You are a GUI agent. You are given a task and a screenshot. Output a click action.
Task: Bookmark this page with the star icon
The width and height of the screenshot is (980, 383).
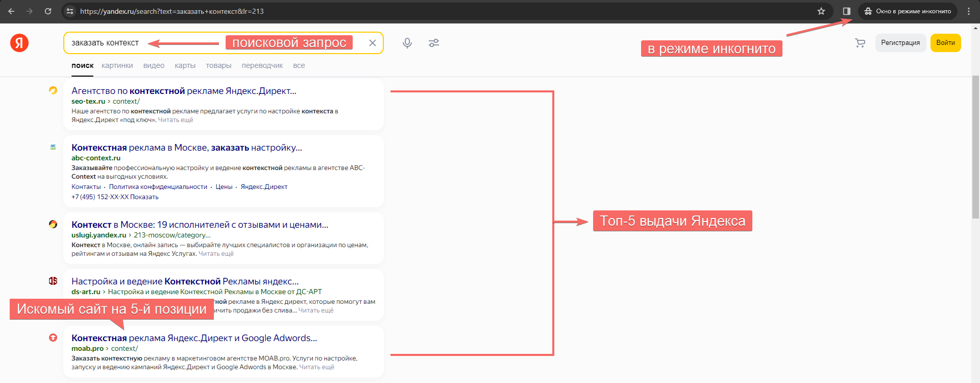pos(821,11)
